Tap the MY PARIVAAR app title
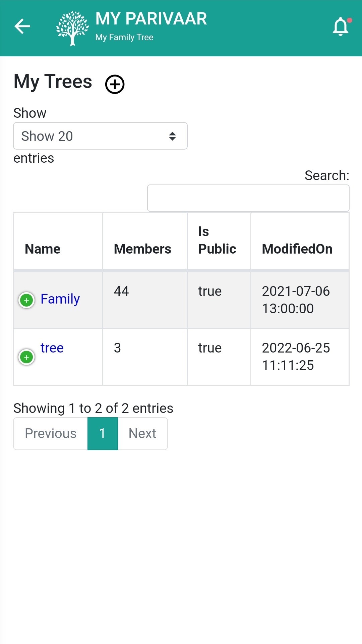This screenshot has width=362, height=644. coord(151,19)
